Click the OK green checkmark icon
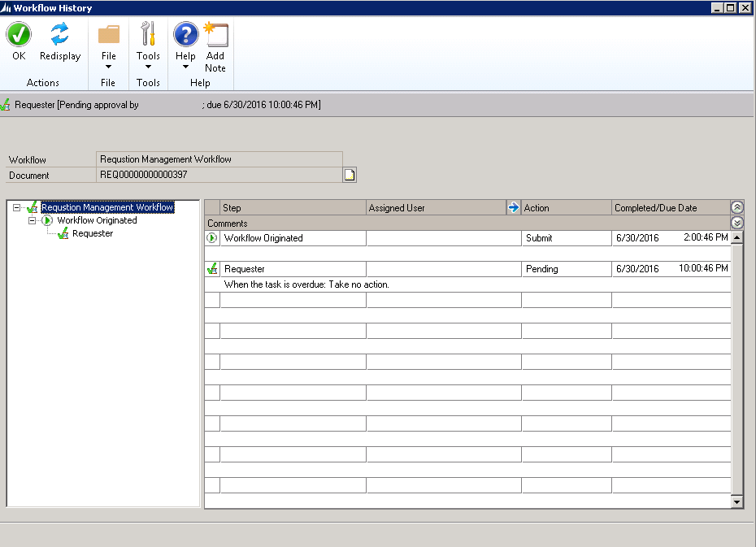Image resolution: width=756 pixels, height=547 pixels. [18, 35]
